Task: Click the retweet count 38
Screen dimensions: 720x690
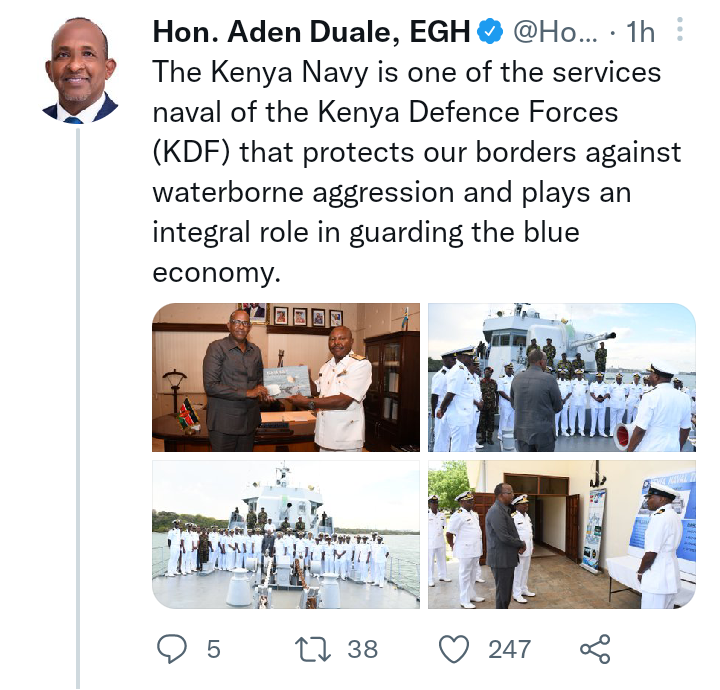Action: [362, 649]
